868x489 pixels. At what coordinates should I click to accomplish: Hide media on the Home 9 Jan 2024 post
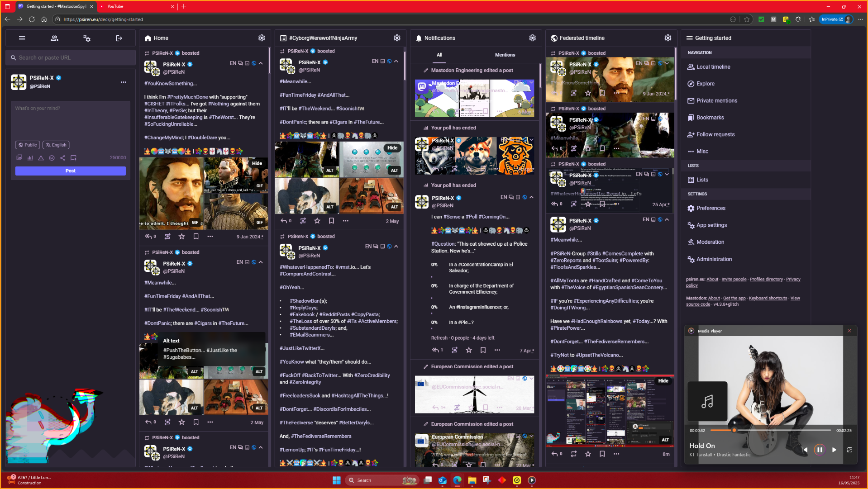click(257, 164)
